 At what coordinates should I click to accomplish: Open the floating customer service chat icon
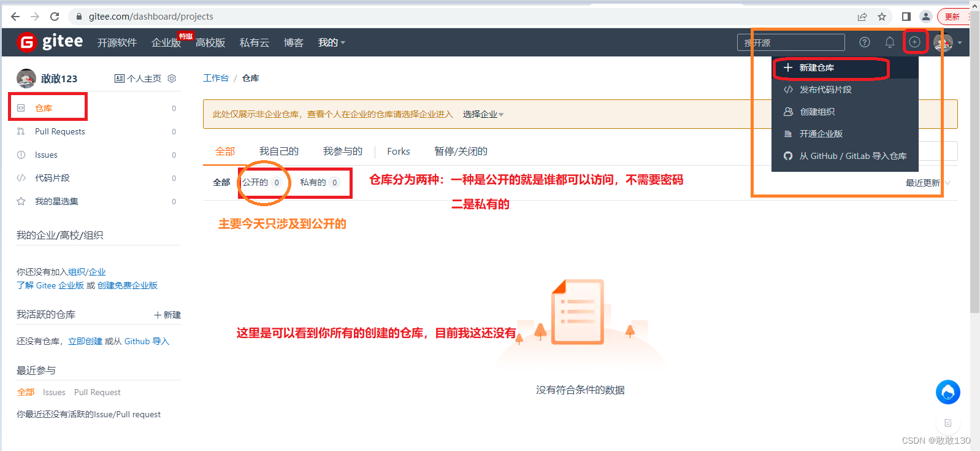pyautogui.click(x=947, y=392)
